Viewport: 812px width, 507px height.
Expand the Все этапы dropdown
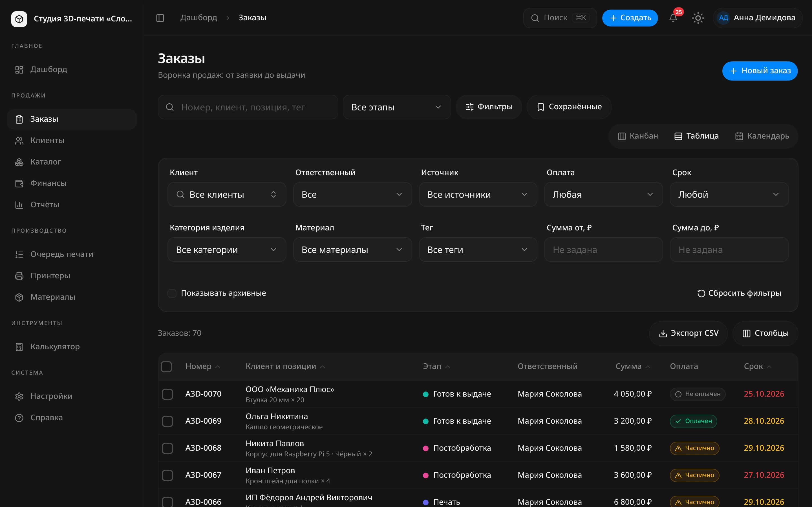coord(397,107)
